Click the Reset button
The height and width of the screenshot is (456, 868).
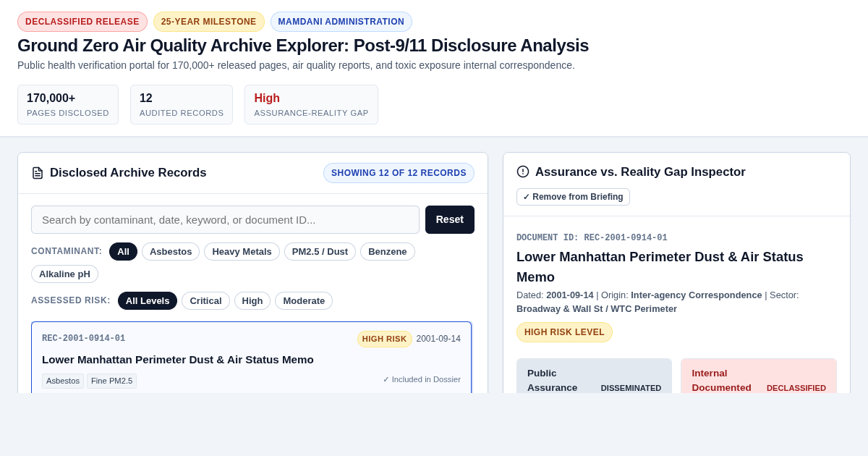(450, 219)
